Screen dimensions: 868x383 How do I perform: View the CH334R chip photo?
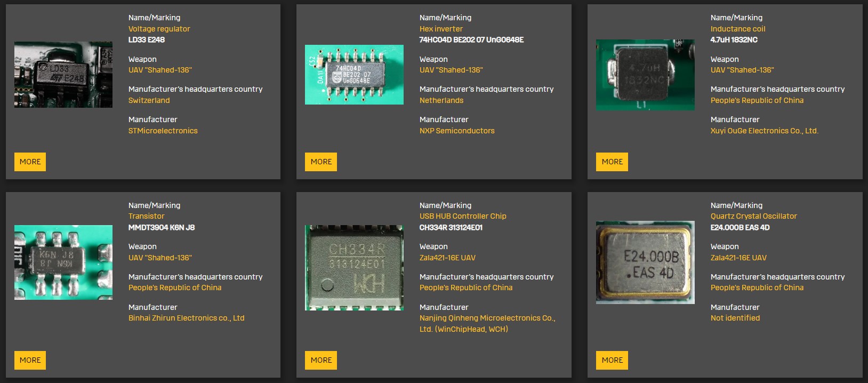coord(354,267)
